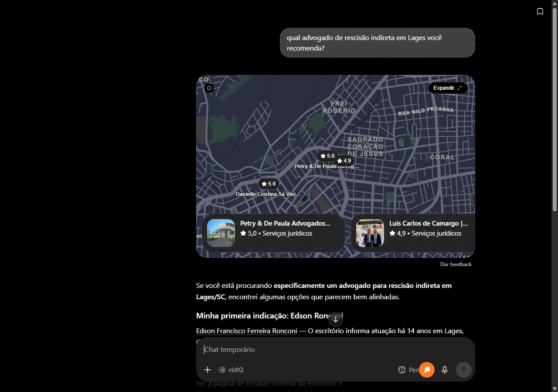Click the Dar feedback link
Viewport: 558px width, 392px height.
(456, 264)
